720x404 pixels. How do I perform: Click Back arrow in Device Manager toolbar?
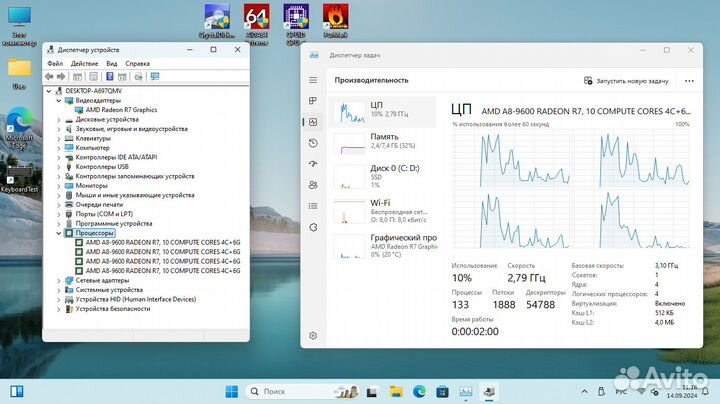pyautogui.click(x=49, y=77)
